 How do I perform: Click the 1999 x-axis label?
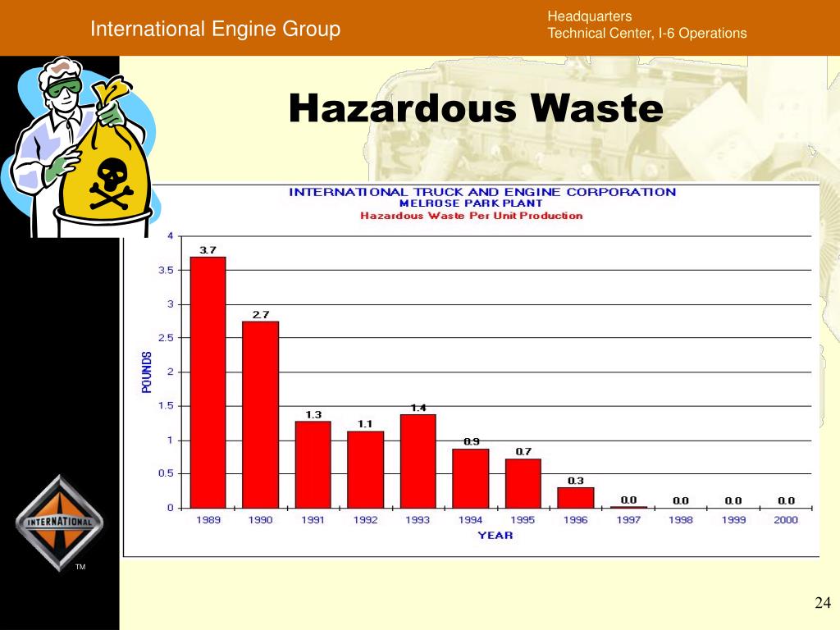coord(733,519)
